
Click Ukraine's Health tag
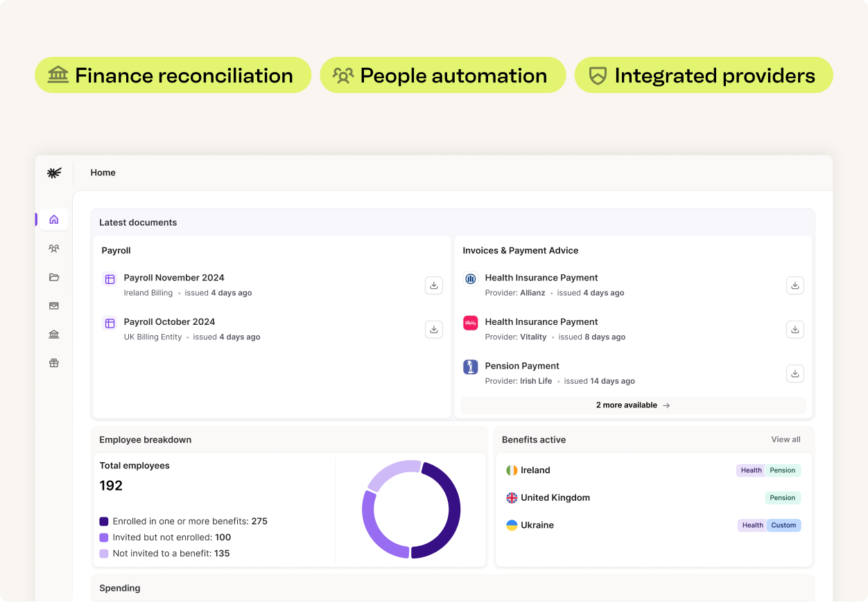[x=753, y=525]
